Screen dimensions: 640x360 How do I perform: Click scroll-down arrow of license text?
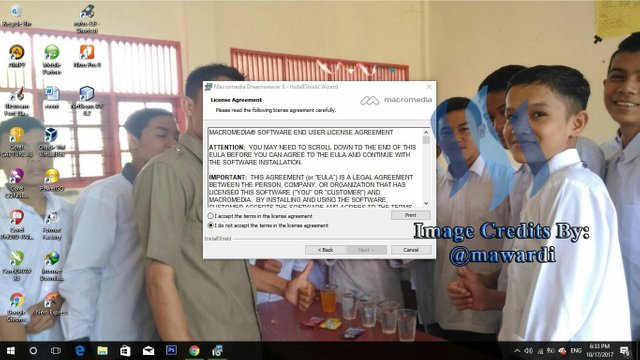click(426, 203)
